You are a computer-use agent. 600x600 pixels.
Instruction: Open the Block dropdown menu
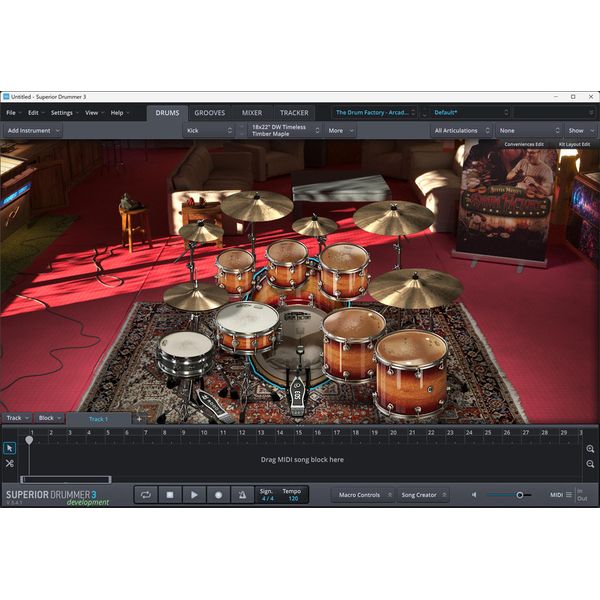[x=50, y=418]
